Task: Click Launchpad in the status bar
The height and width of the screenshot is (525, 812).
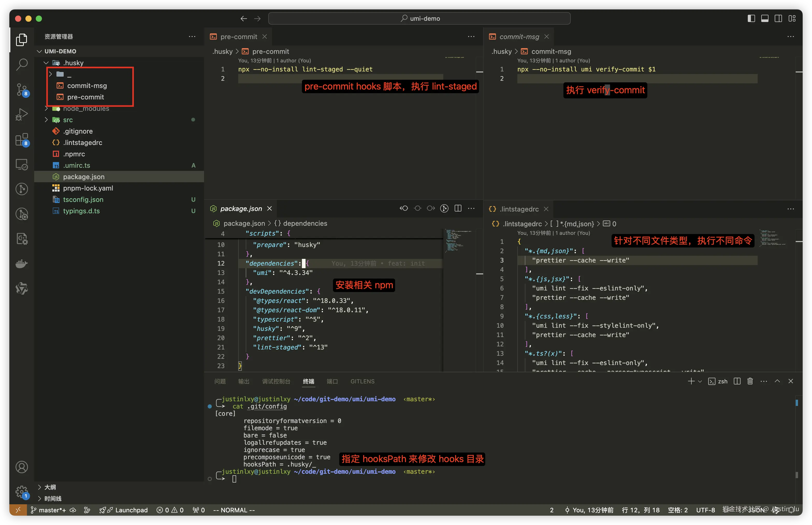Action: 131,510
